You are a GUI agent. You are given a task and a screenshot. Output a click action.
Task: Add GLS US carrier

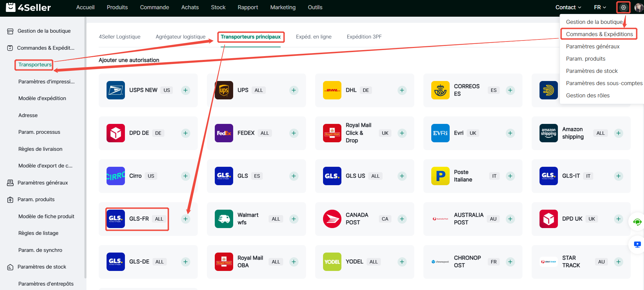402,176
